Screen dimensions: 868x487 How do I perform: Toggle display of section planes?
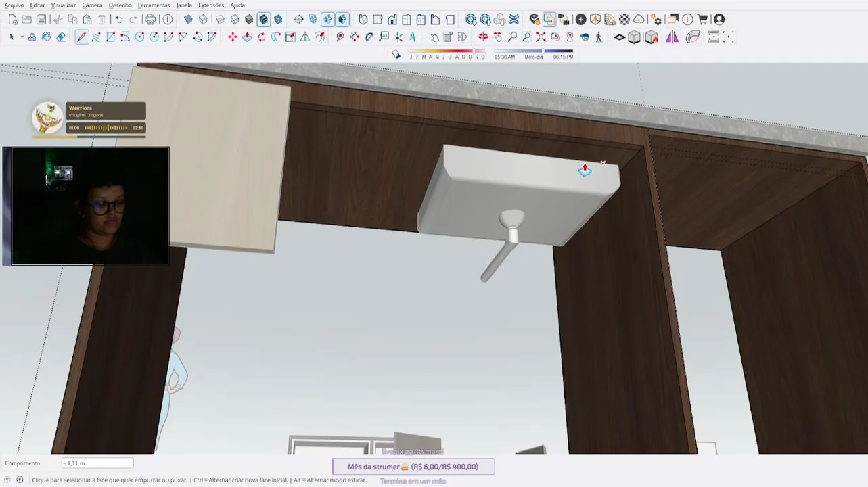[x=313, y=20]
